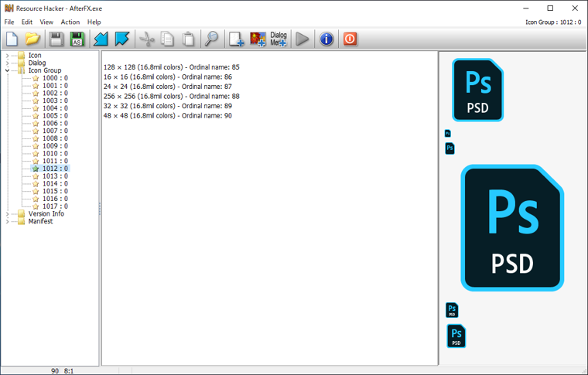Screen dimensions: 588x375
Task: Click the Copy pages icon
Action: click(x=167, y=39)
